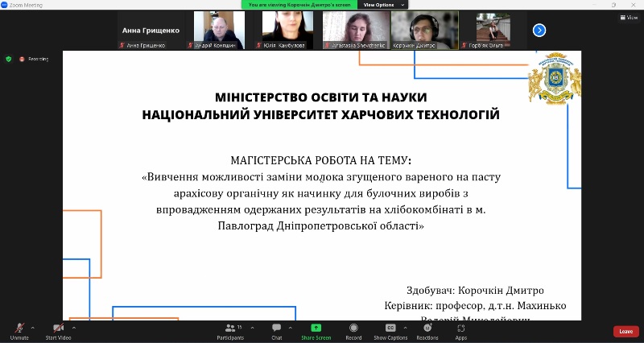Image resolution: width=644 pixels, height=343 pixels.
Task: Select Андрій Коняшин video thumbnail
Action: (219, 31)
